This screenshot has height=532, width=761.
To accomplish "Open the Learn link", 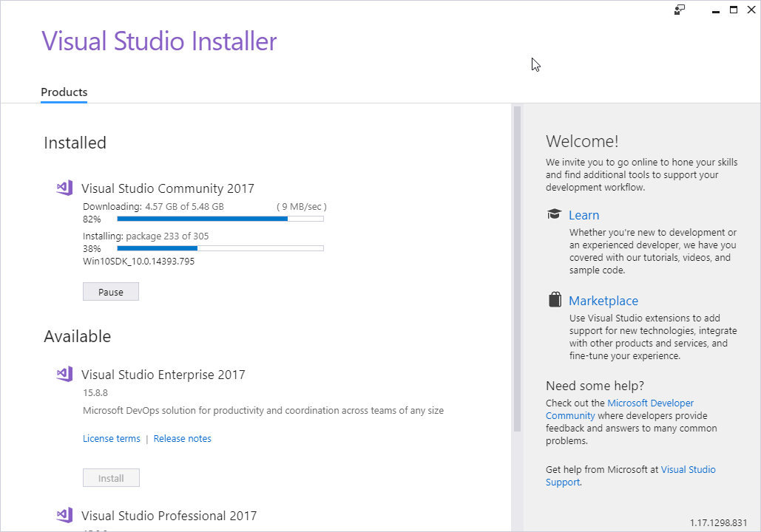I will pos(584,215).
